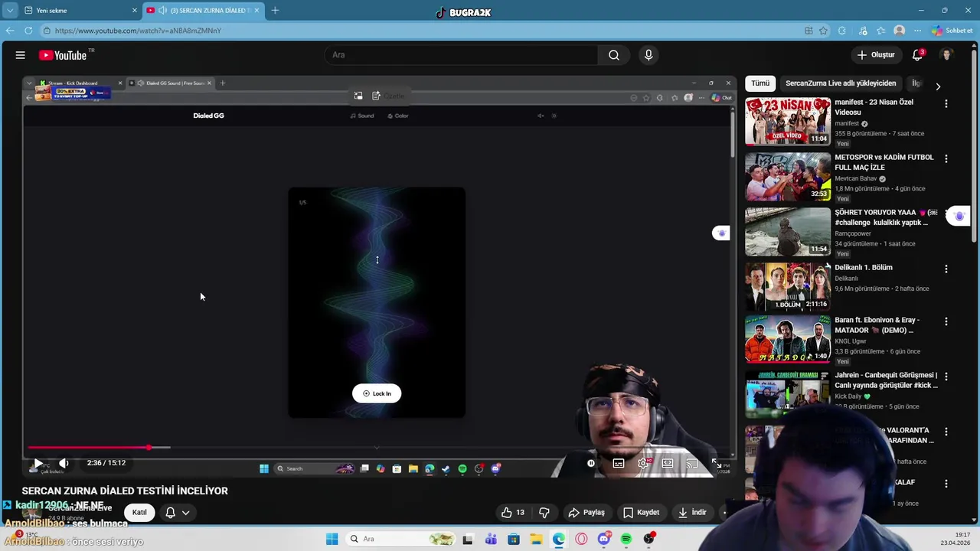Mute the tab via speaker icon
Viewport: 980px width, 551px height.
162,10
